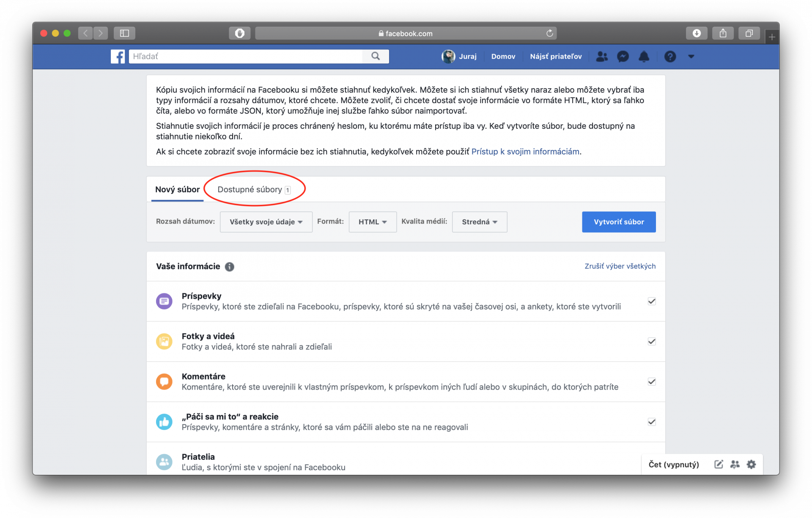The height and width of the screenshot is (518, 812).
Task: Click the purple Príspevky icon
Action: point(164,301)
